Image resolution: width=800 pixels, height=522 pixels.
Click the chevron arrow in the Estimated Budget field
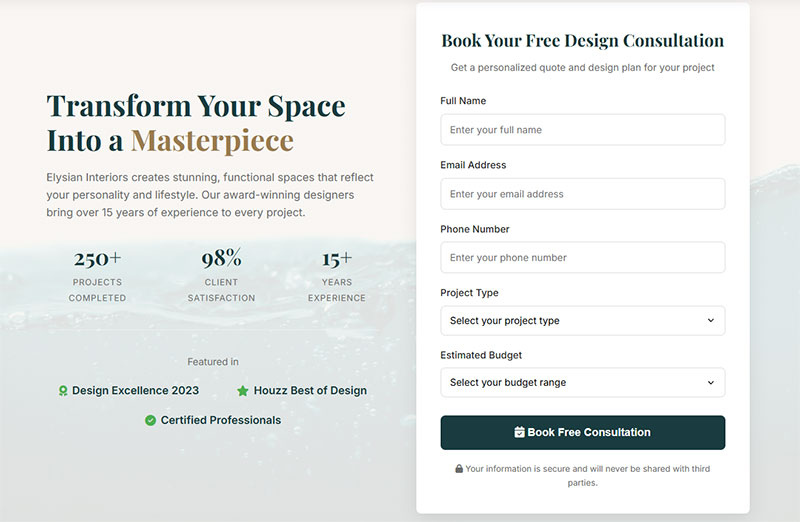coord(711,383)
